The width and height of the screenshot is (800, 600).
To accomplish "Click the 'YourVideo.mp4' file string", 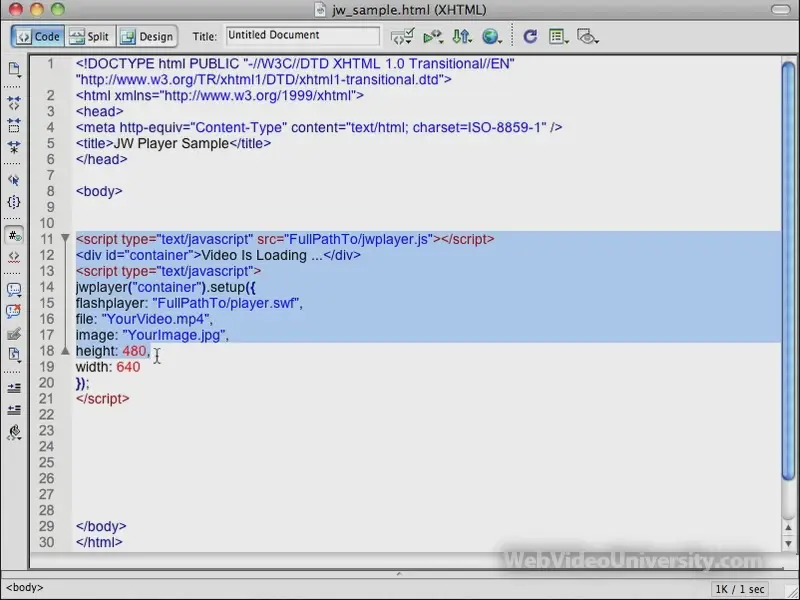I will [x=155, y=319].
